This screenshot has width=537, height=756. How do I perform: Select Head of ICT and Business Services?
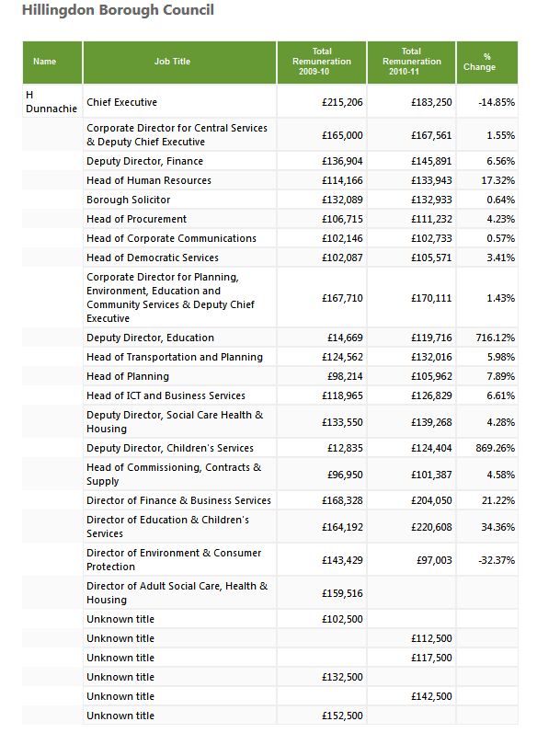pos(166,395)
